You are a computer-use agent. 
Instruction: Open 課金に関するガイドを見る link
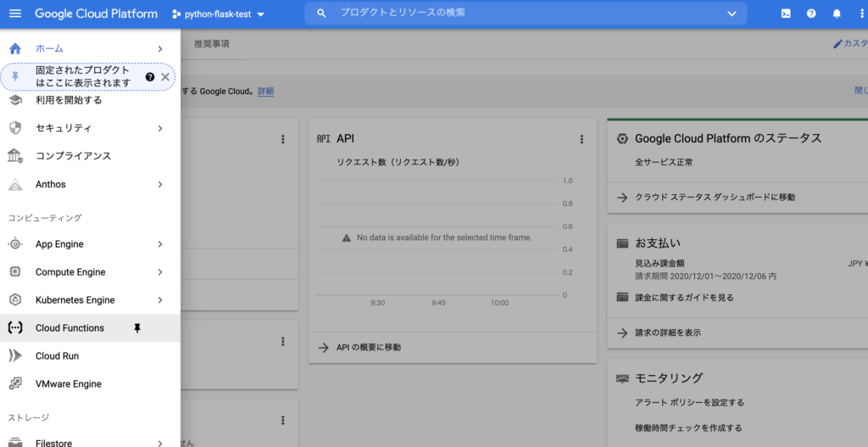tap(684, 298)
